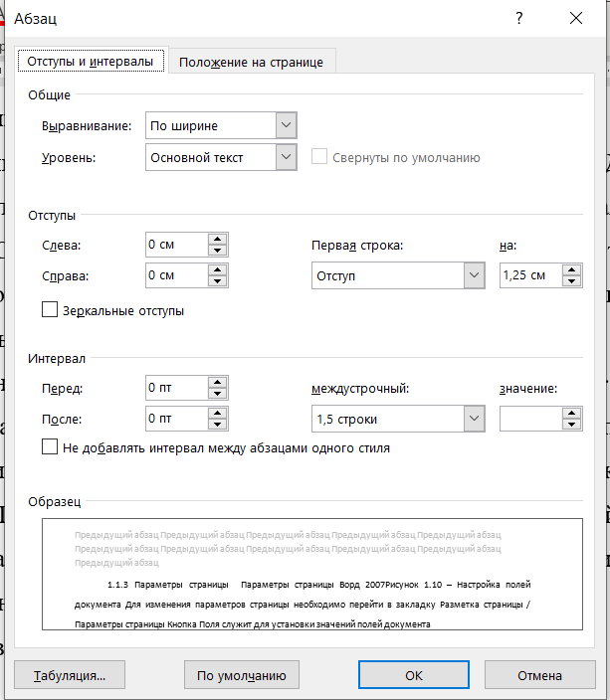
Task: Click the first-line indent 1,25 см field
Action: pos(531,275)
